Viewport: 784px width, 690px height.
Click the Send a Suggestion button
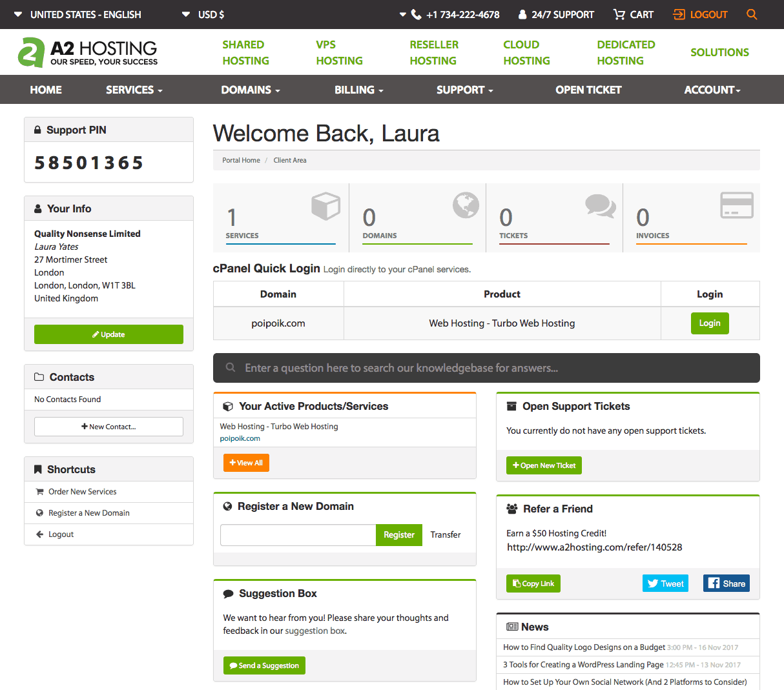click(264, 665)
